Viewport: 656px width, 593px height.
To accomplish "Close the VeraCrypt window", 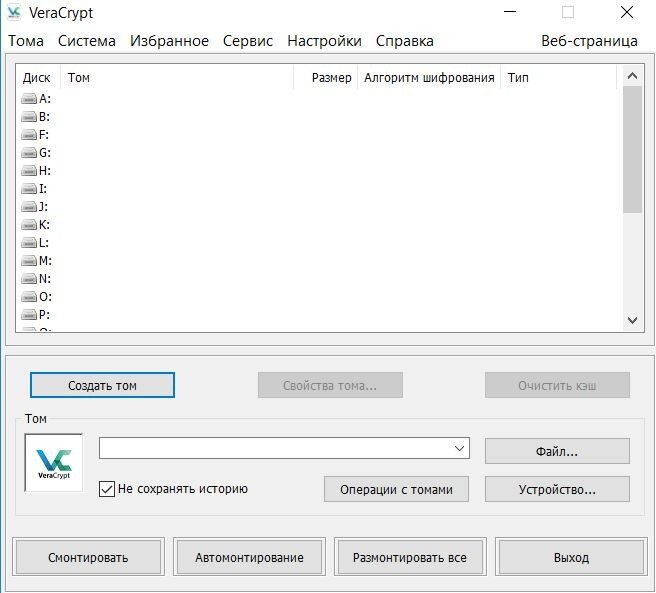I will coord(627,12).
